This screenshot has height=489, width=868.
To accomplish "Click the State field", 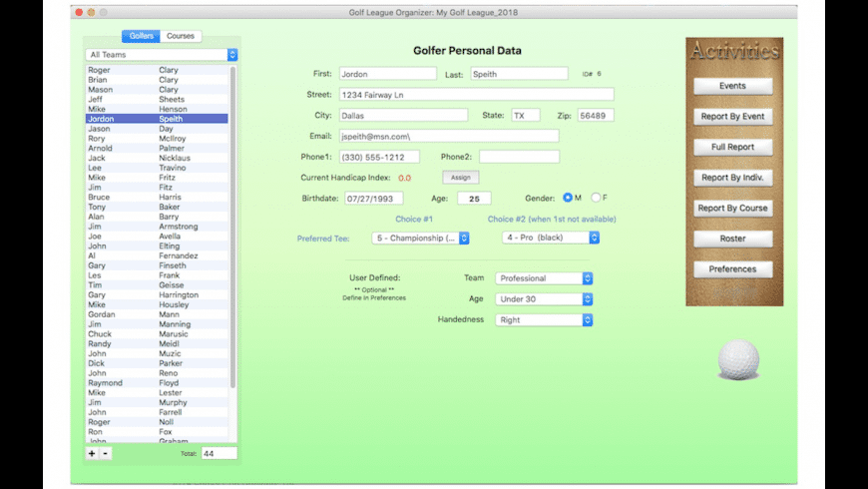I will [x=526, y=115].
